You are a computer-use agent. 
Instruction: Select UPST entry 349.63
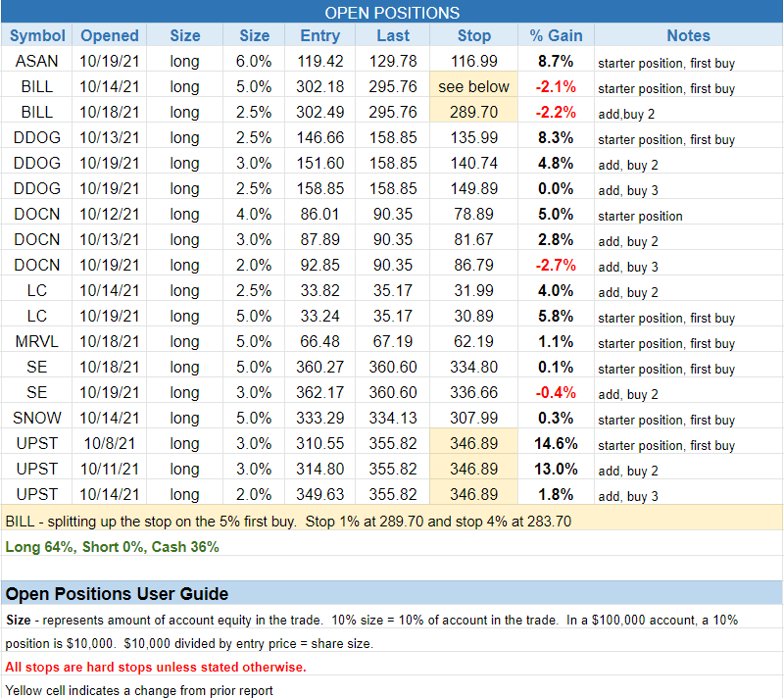320,494
